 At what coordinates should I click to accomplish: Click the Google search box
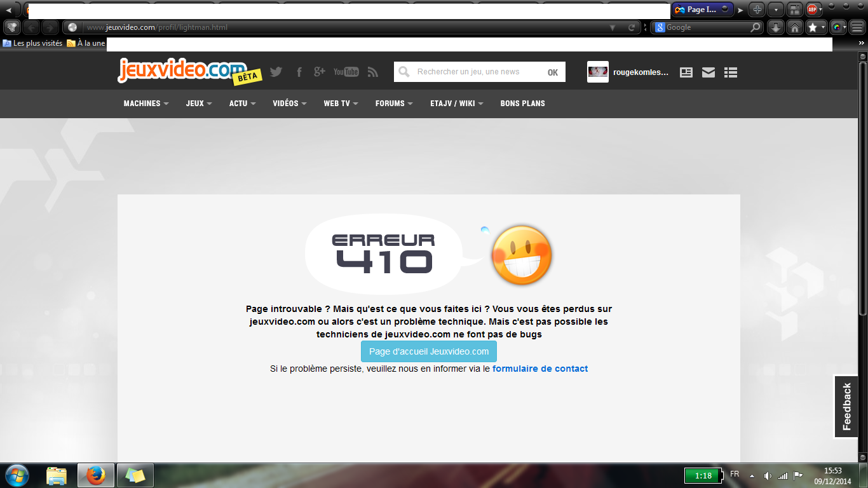(x=707, y=27)
